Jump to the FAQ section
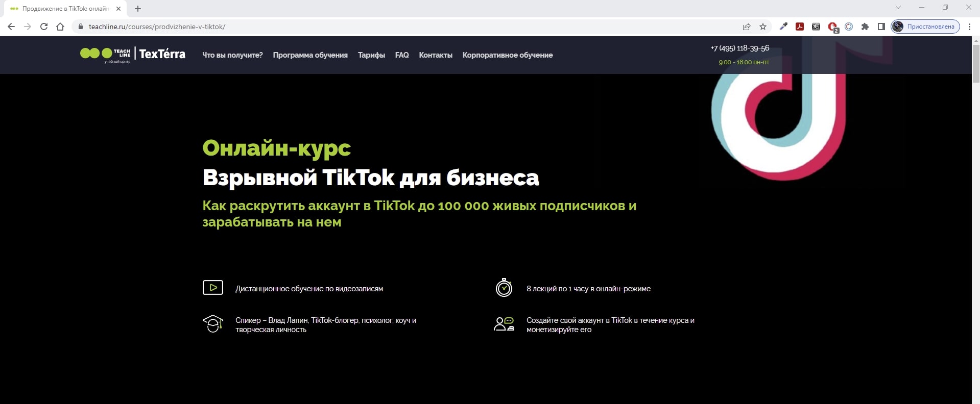Viewport: 980px width, 404px height. tap(402, 55)
